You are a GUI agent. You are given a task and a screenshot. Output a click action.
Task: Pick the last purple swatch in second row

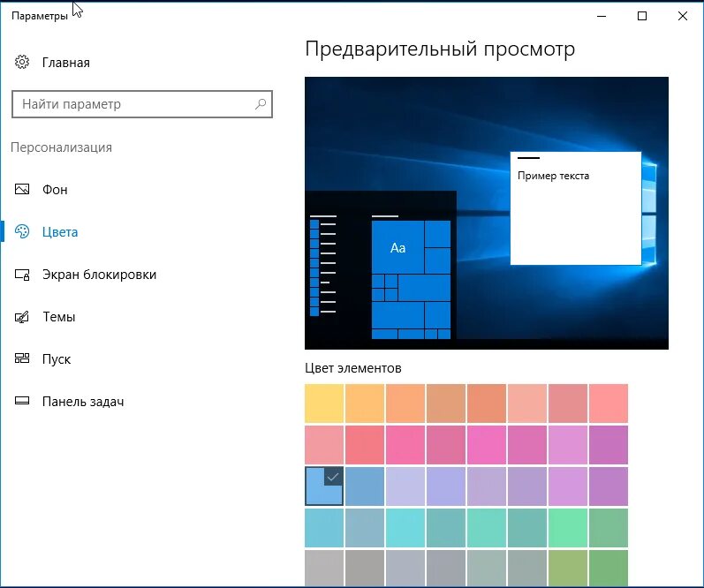[x=609, y=445]
